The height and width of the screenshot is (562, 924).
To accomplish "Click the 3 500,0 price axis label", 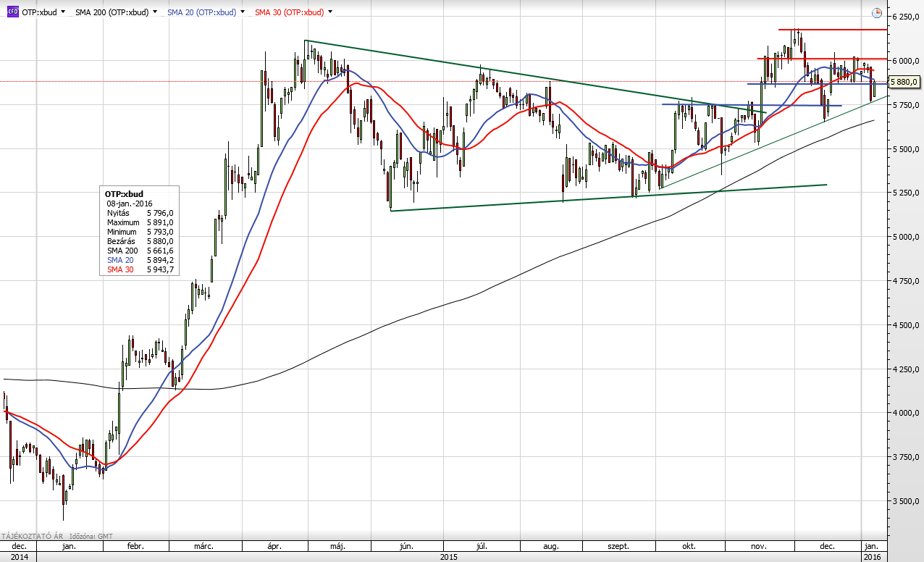I will [x=906, y=501].
